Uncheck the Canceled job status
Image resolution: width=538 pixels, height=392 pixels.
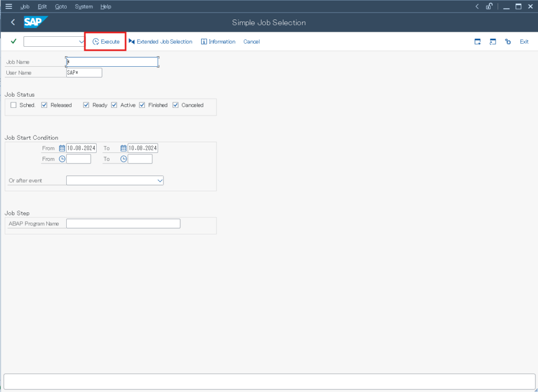pos(175,105)
